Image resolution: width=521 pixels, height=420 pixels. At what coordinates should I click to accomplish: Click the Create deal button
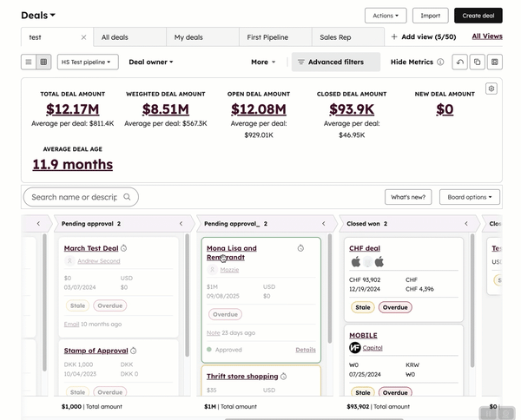pyautogui.click(x=478, y=16)
